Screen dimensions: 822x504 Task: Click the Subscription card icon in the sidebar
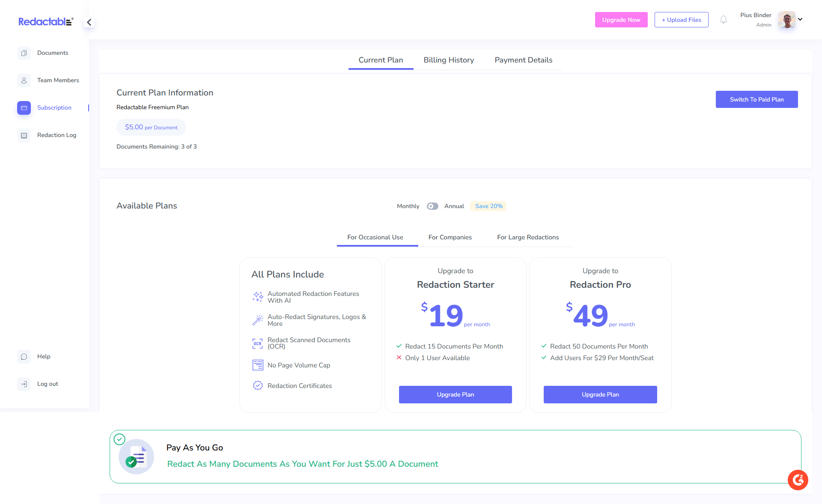24,108
